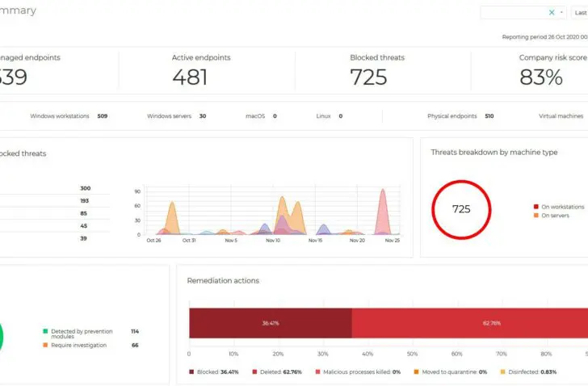Click the Reporting period date text

(x=545, y=36)
